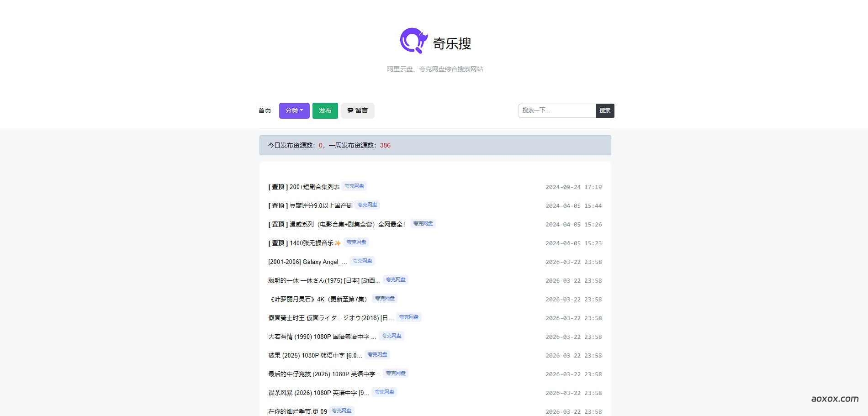868x416 pixels.
Task: Click the 夸克网盘 tag next to 200+短剧合集列表
Action: pyautogui.click(x=354, y=186)
